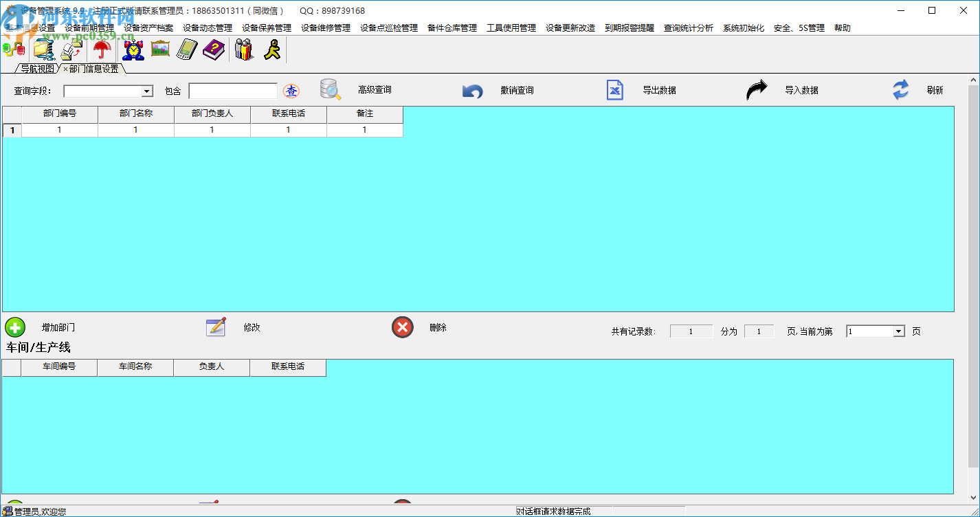Click the workshop table 负责人 header
This screenshot has height=517, width=980.
click(x=212, y=367)
